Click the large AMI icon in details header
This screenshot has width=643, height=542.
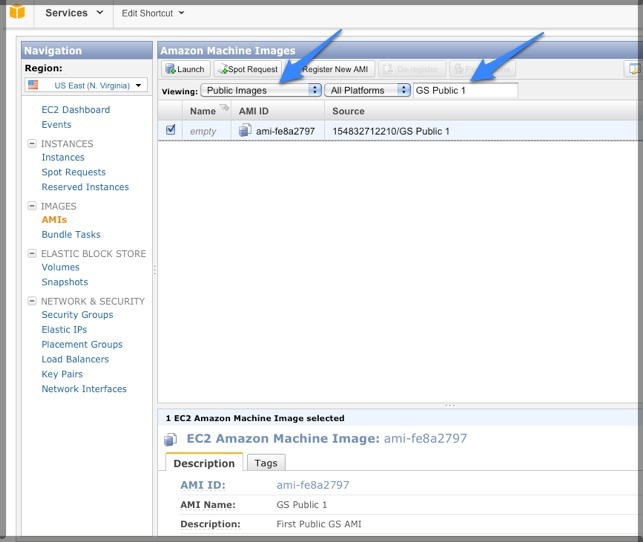pos(171,439)
